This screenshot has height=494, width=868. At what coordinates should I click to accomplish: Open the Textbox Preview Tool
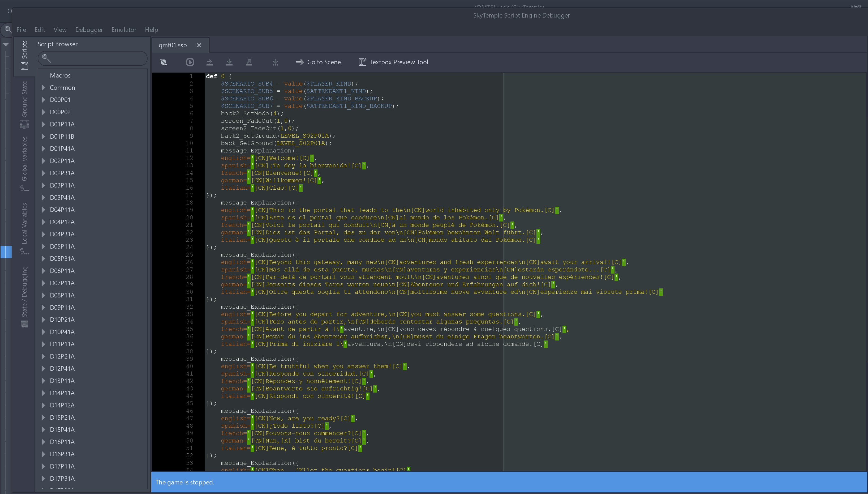point(393,62)
